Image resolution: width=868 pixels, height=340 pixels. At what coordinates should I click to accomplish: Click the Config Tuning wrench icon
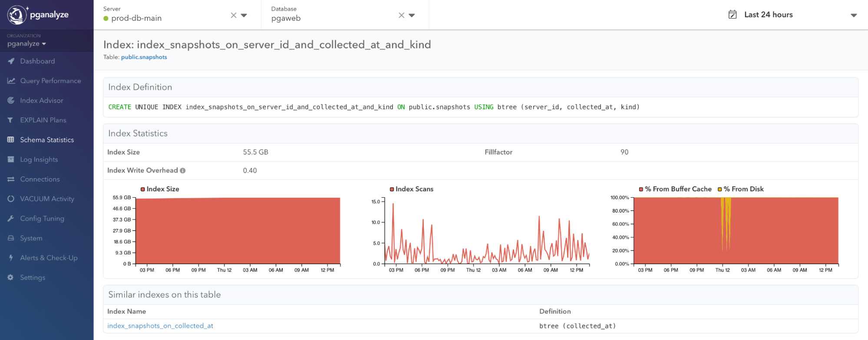click(x=11, y=219)
